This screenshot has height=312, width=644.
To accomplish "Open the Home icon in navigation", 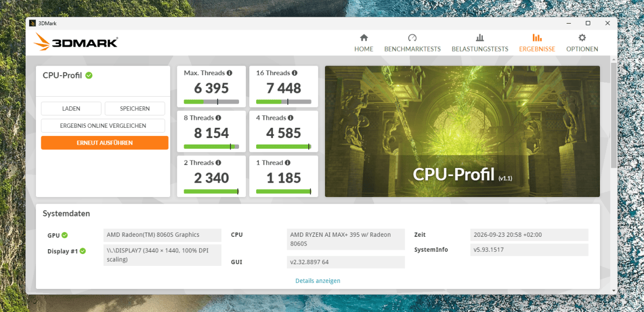I will tap(364, 38).
